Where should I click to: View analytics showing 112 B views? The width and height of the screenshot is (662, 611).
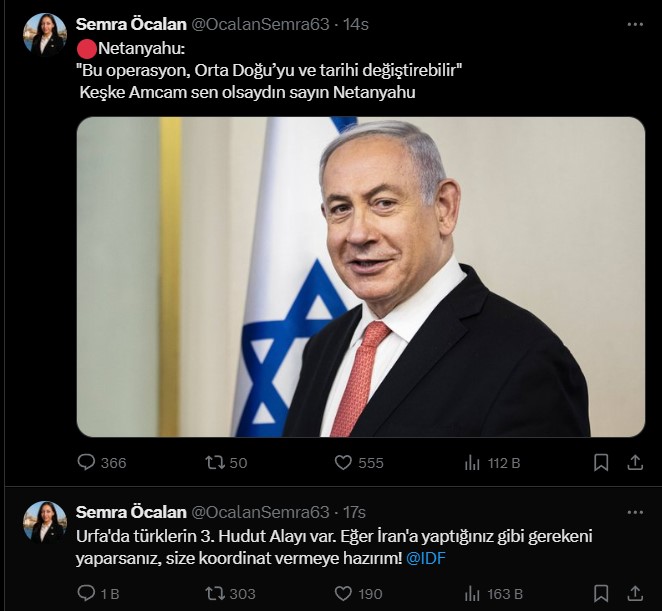[492, 463]
